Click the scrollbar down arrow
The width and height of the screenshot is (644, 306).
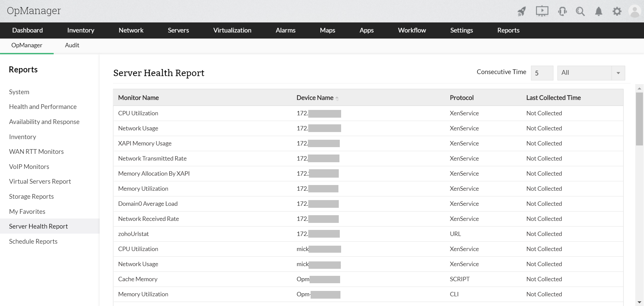(639, 302)
